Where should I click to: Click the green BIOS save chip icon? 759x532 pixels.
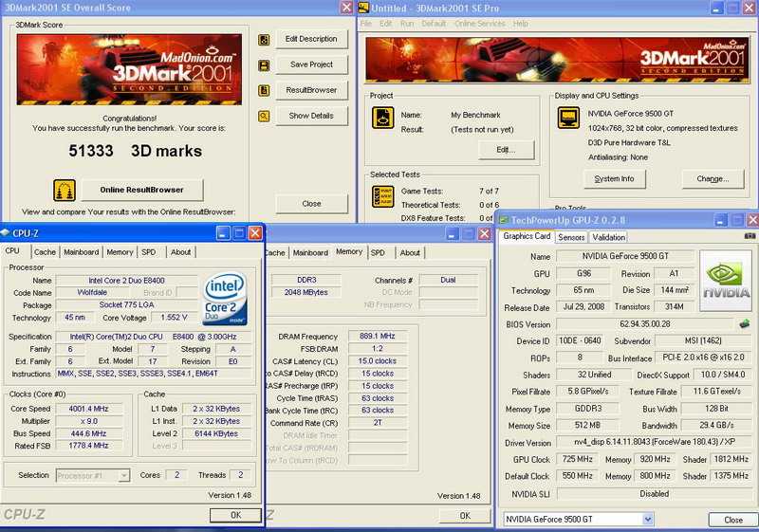pos(745,324)
